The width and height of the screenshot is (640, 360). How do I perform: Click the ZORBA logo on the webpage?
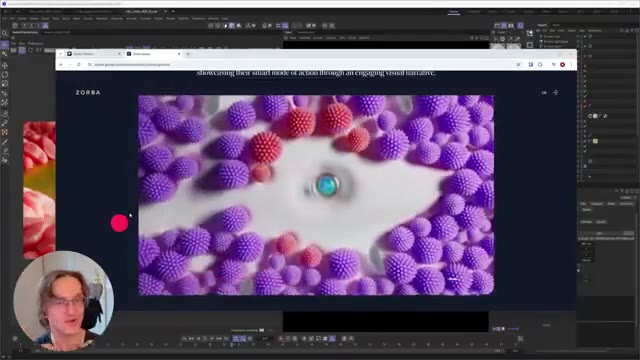(88, 93)
